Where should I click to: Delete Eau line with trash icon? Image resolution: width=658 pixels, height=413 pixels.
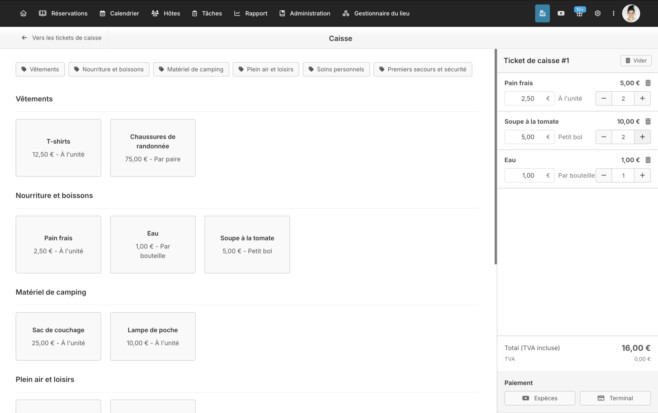tap(648, 160)
